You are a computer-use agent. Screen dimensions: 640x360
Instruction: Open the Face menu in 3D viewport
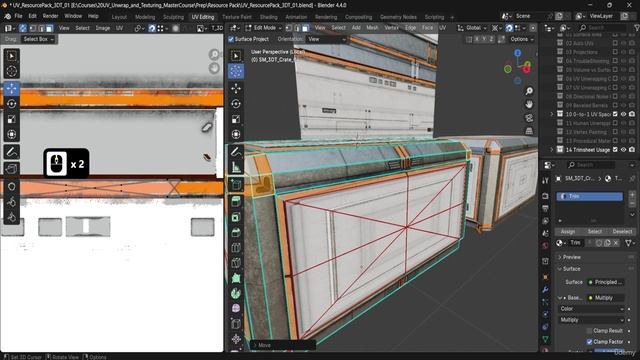427,28
